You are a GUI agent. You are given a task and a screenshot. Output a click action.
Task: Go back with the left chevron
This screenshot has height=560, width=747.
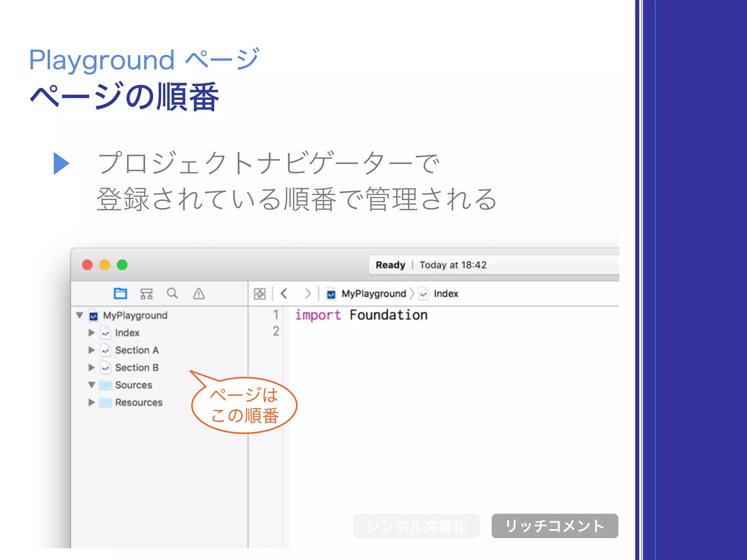coord(284,293)
